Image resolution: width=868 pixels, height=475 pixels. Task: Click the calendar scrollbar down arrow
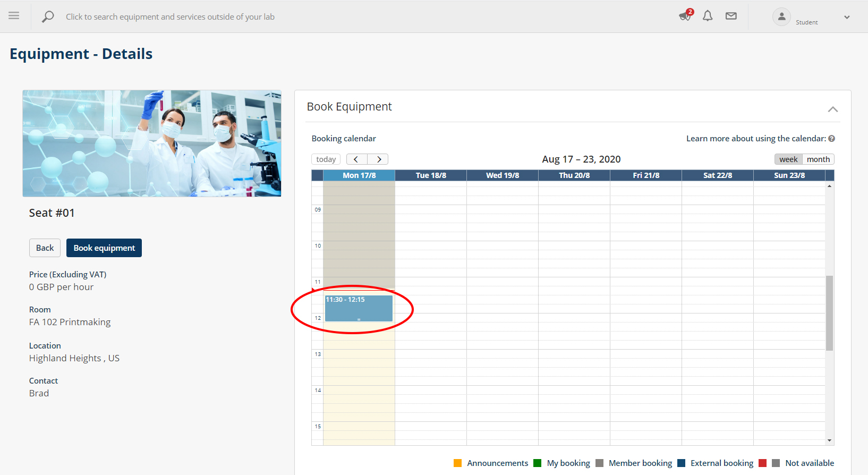829,440
